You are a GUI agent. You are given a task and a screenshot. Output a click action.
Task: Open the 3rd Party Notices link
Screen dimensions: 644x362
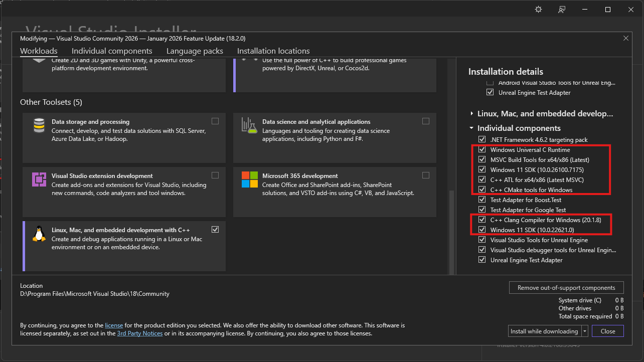[x=140, y=333]
